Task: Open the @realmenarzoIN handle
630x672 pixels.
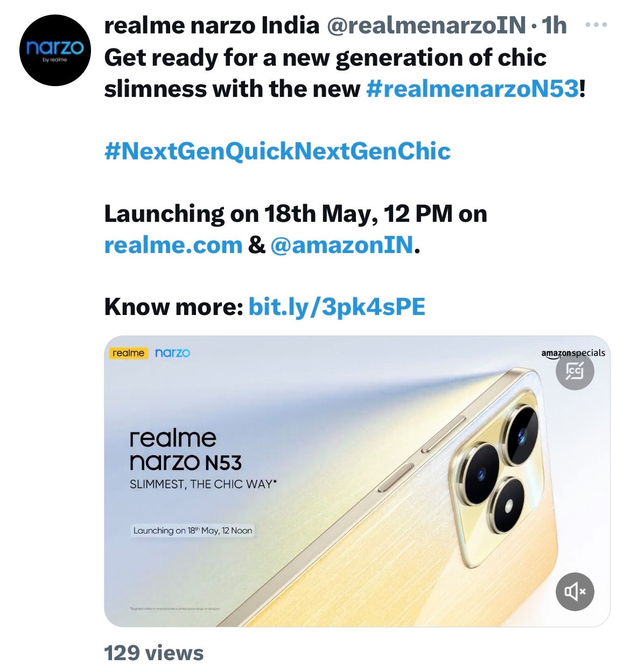Action: 426,25
